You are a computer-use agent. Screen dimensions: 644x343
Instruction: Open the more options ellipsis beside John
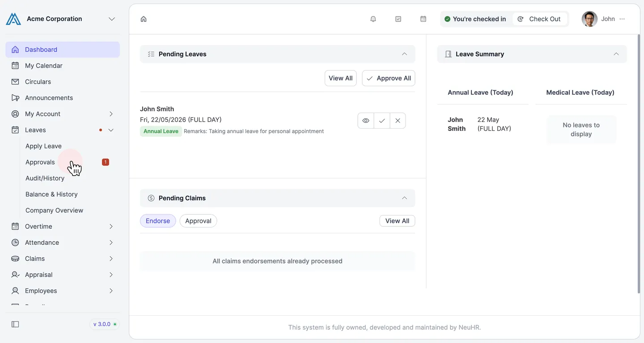pyautogui.click(x=622, y=19)
